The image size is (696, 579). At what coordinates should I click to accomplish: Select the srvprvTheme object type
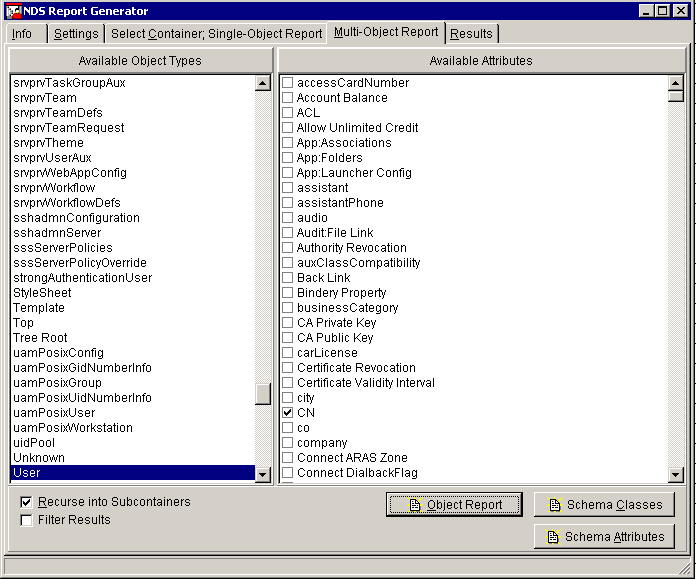pos(133,143)
